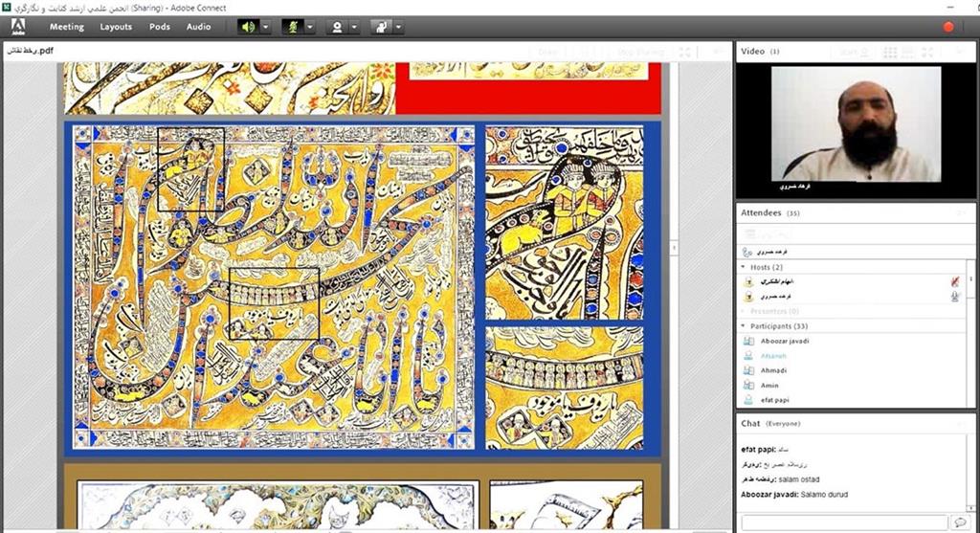The image size is (980, 533).
Task: Click the icon beside Ahmadi
Action: 748,370
